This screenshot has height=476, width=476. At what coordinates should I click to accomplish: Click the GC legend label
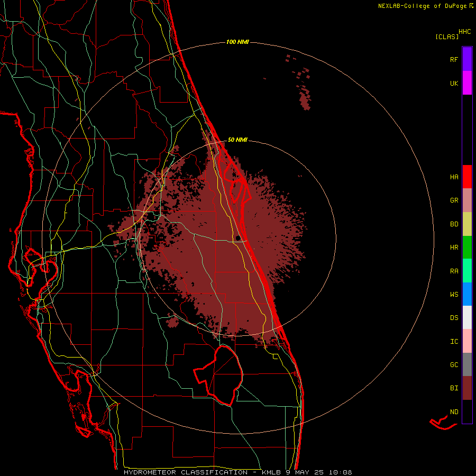pyautogui.click(x=454, y=365)
